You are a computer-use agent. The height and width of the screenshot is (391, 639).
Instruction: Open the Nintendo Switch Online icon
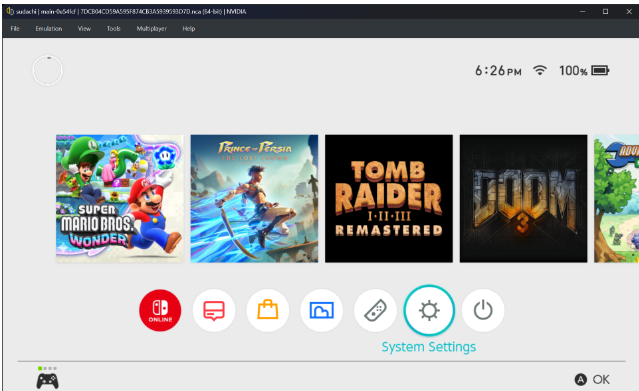(160, 310)
